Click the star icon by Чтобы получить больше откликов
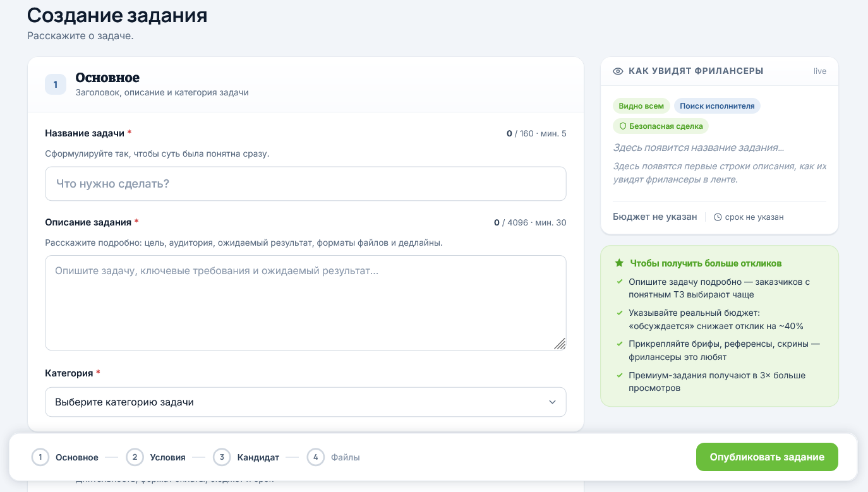868x492 pixels. [x=619, y=263]
